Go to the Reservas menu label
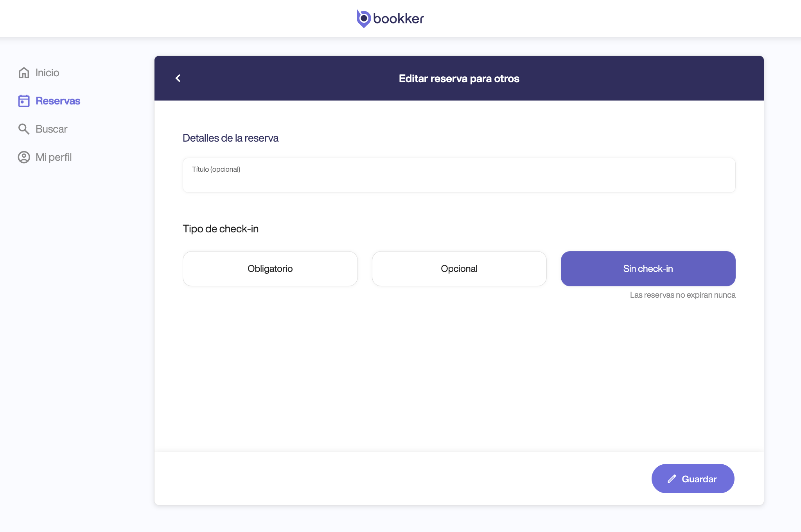 pos(58,101)
